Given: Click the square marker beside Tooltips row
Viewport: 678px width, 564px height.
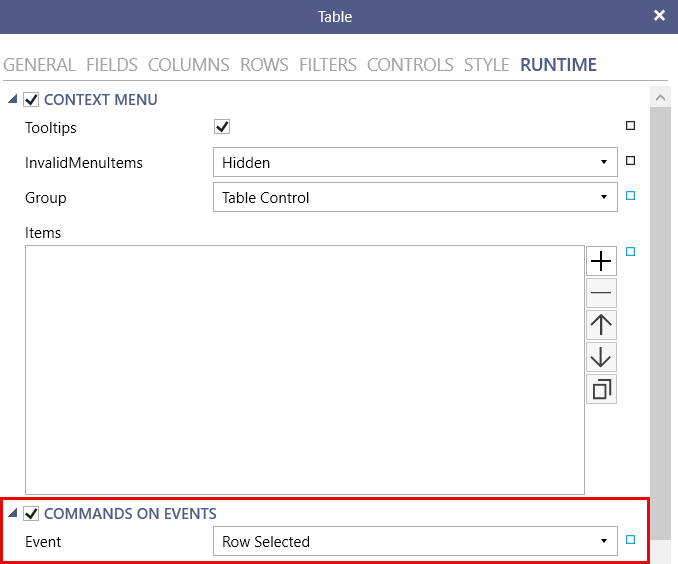Looking at the screenshot, I should [630, 126].
